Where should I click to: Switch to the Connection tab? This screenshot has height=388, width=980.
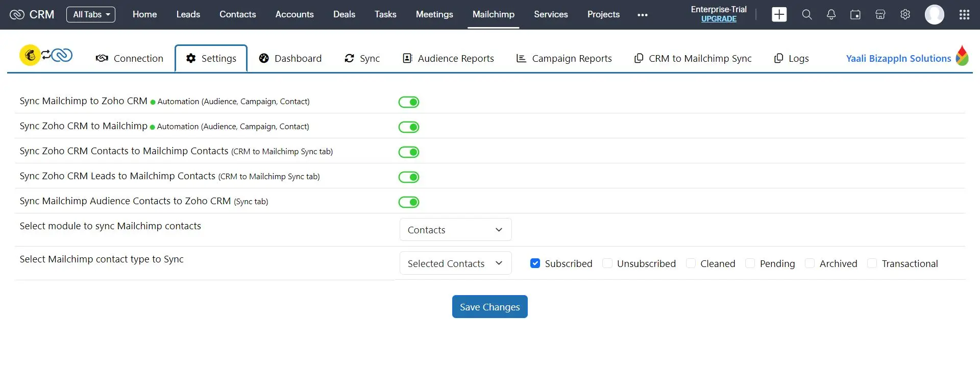[x=130, y=58]
